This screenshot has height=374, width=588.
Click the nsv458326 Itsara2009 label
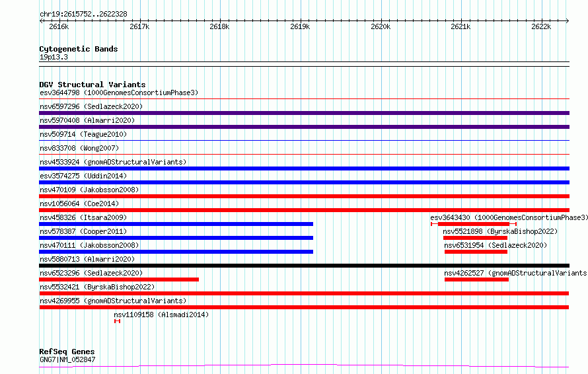(x=83, y=217)
